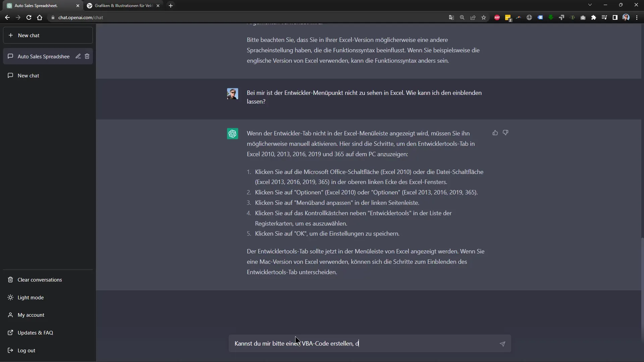
Task: Click the user avatar icon in message
Action: 232,93
